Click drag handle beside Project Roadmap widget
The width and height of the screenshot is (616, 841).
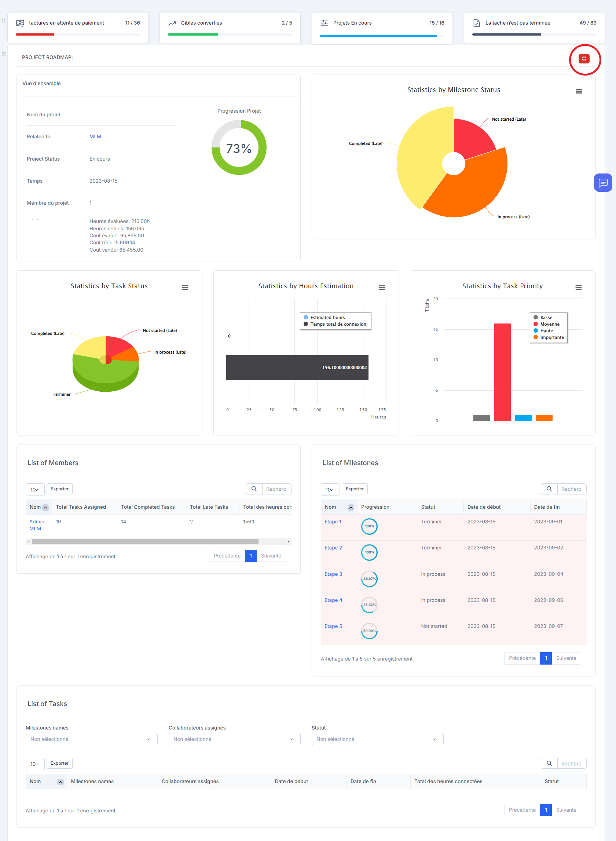pos(4,54)
